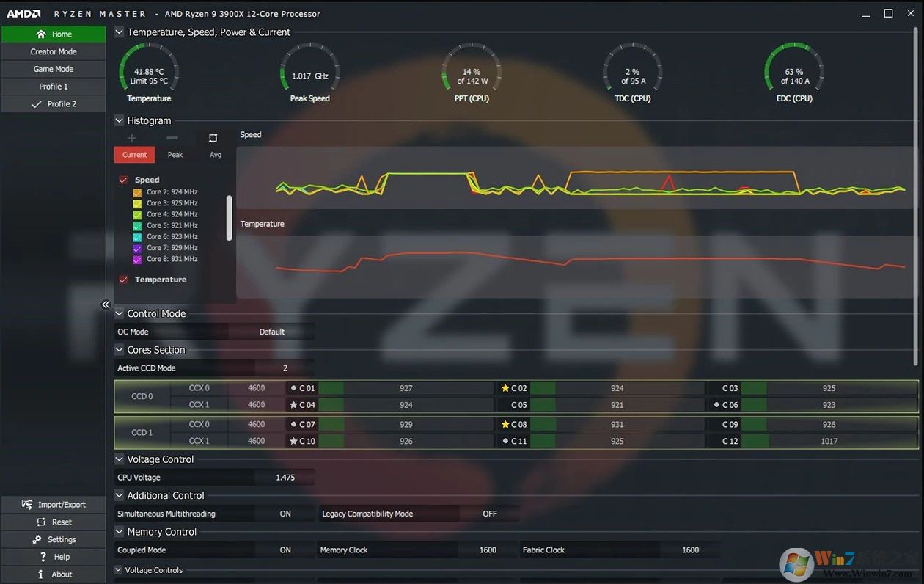Click the zoom-out icon in Histogram toolbar
Viewport: 924px width, 584px height.
(172, 137)
